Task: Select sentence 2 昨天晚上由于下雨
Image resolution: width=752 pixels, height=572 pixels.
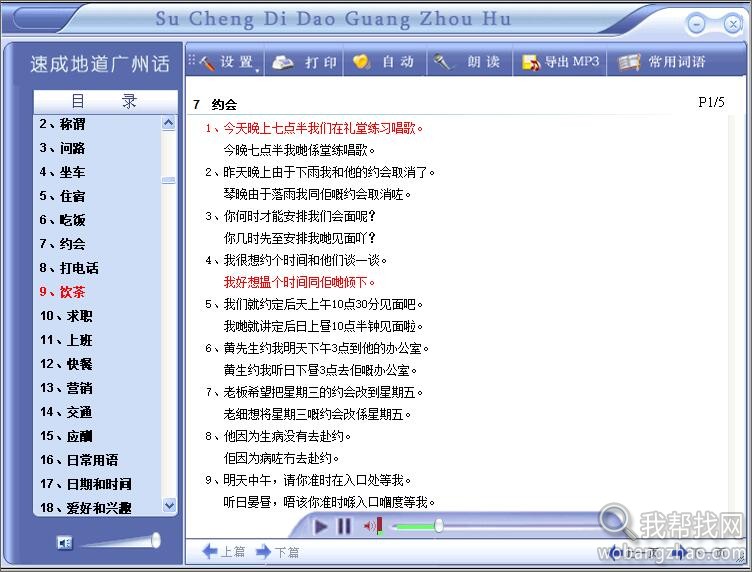Action: click(320, 173)
